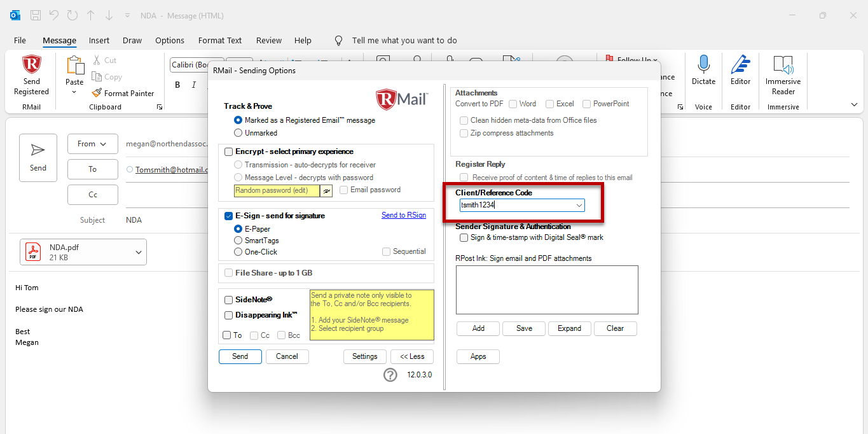Click the Paste clipboard icon in ribbon
This screenshot has height=434, width=868.
(74, 65)
